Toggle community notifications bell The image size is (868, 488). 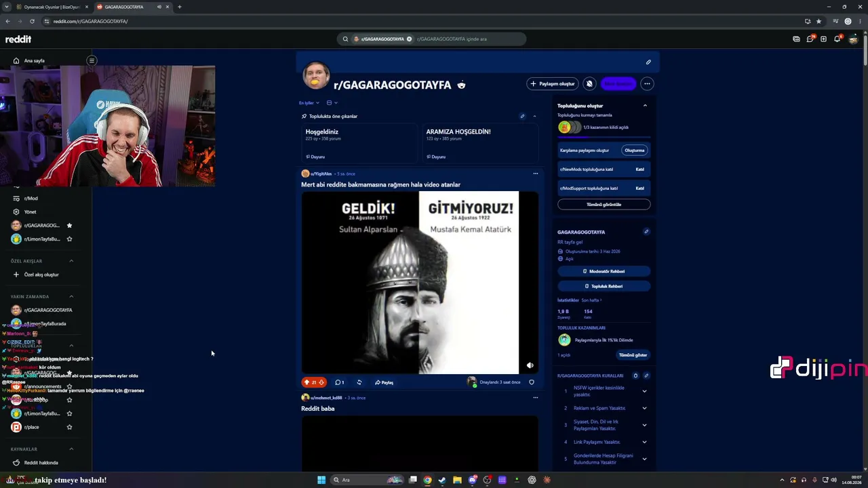point(589,84)
